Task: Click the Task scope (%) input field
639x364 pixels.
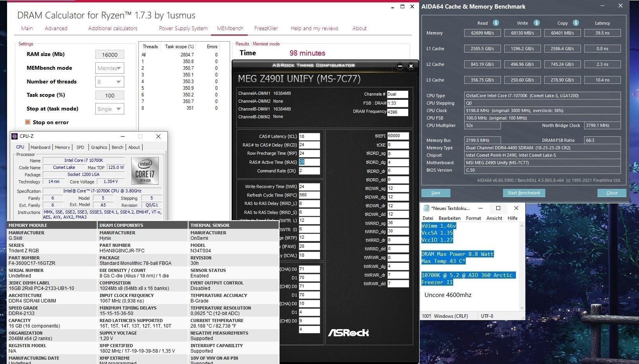Action: [x=110, y=95]
